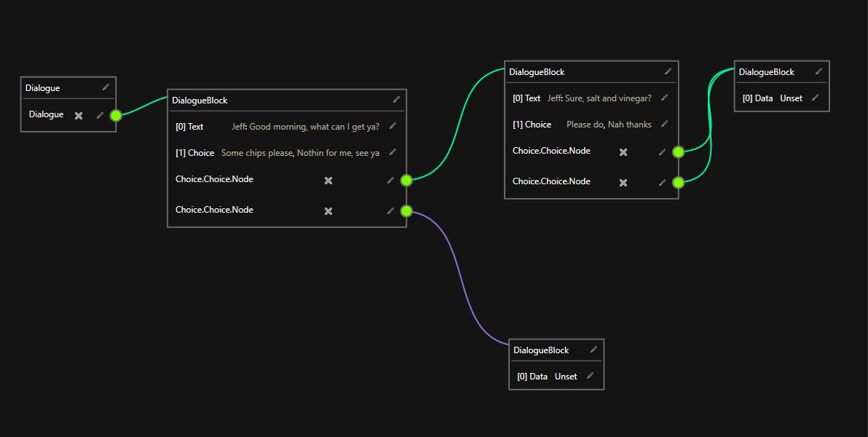
Task: Clear the Dialogue row connection with its X icon
Action: 79,115
